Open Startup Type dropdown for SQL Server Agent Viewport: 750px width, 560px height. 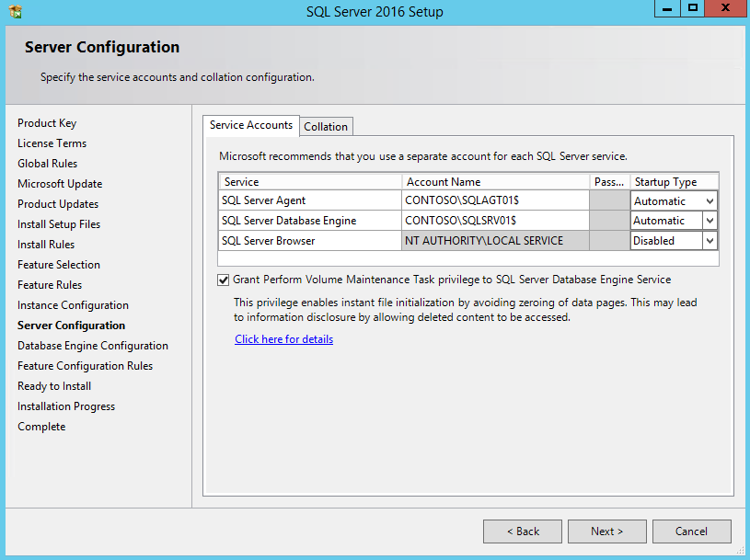[x=710, y=201]
